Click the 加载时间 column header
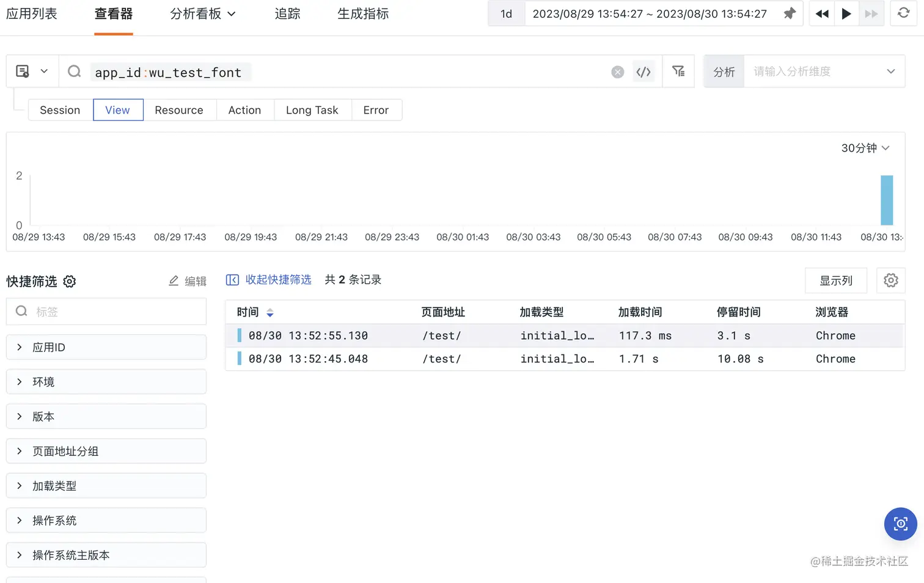This screenshot has height=583, width=924. coord(640,312)
